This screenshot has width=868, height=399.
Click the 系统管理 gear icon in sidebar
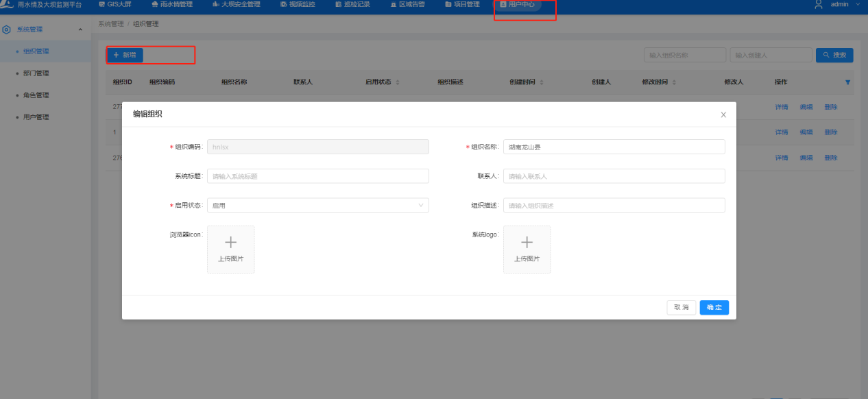(x=7, y=30)
